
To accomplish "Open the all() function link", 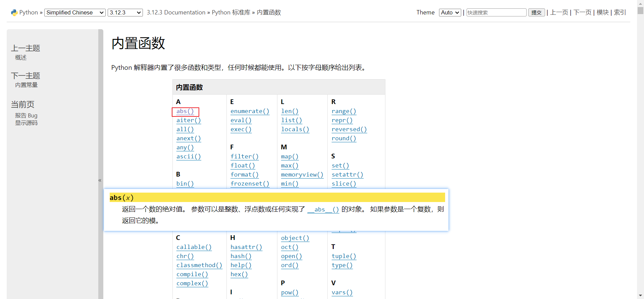I will tap(185, 130).
